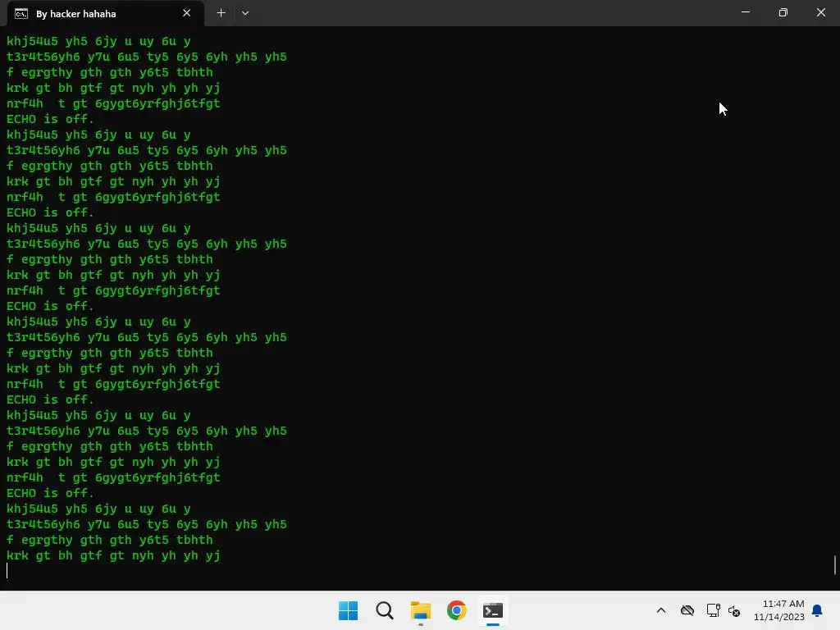Open taskbar Search
The image size is (840, 630).
click(x=385, y=610)
